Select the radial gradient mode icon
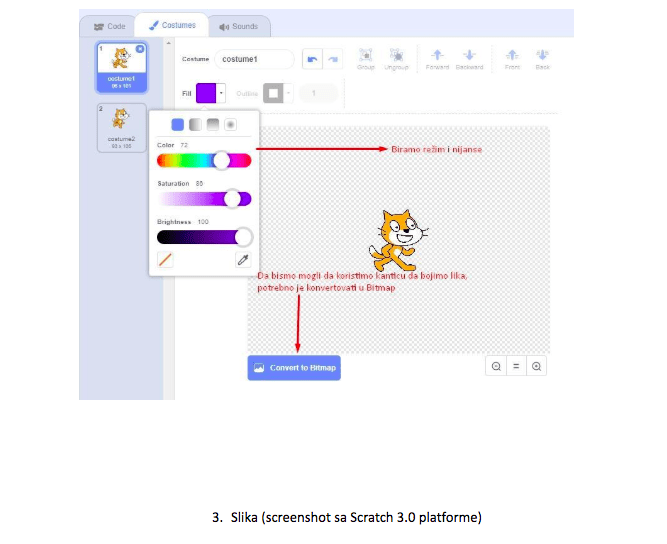The height and width of the screenshot is (544, 667). [231, 125]
